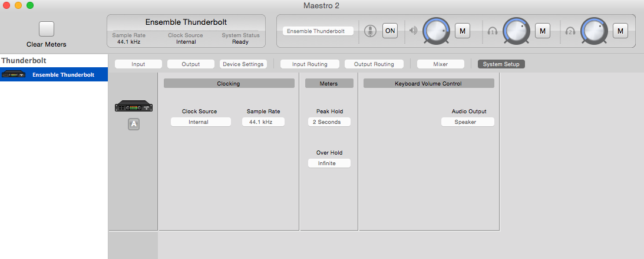Click the headphone 1 icon
Viewport: 644px width, 259px height.
click(493, 31)
